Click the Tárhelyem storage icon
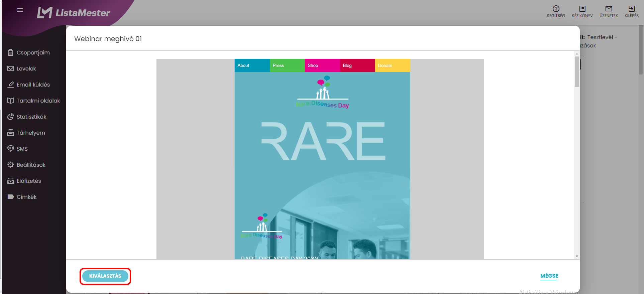 pos(11,133)
